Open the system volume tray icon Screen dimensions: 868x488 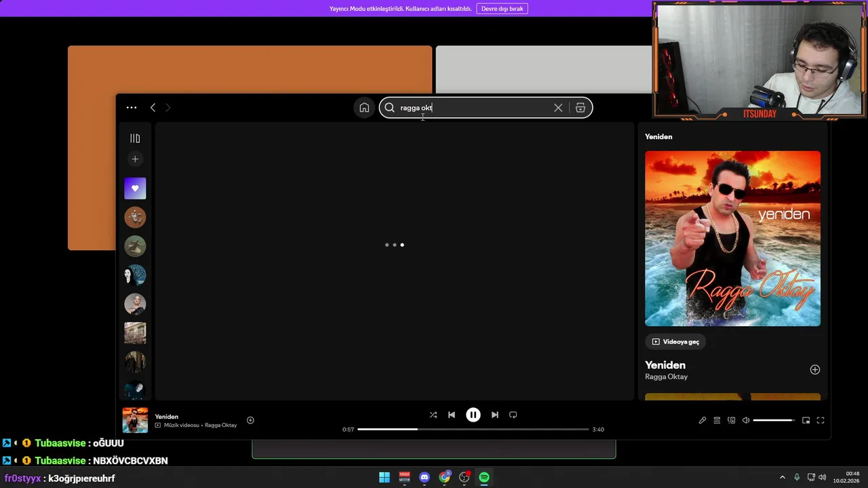coord(822,478)
